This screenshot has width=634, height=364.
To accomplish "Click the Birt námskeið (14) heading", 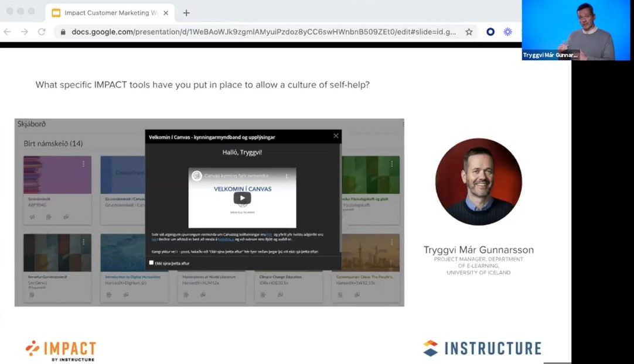I will tap(53, 143).
